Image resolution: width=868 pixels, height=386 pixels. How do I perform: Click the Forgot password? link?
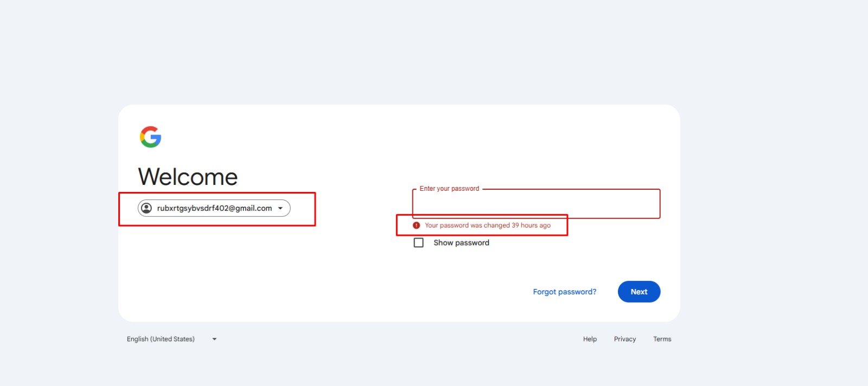(564, 292)
